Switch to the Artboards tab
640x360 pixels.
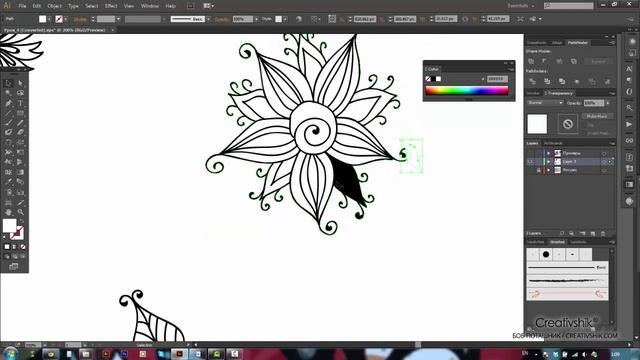[x=553, y=143]
